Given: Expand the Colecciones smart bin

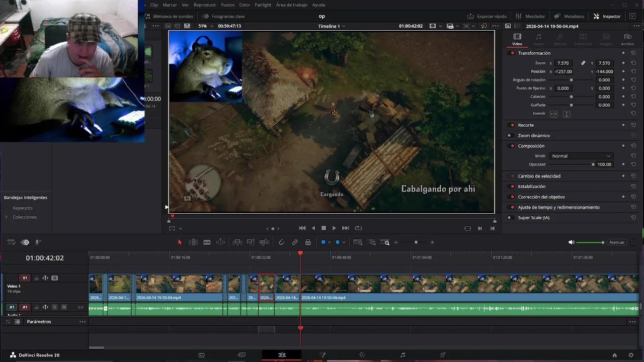Looking at the screenshot, I should tap(6, 217).
